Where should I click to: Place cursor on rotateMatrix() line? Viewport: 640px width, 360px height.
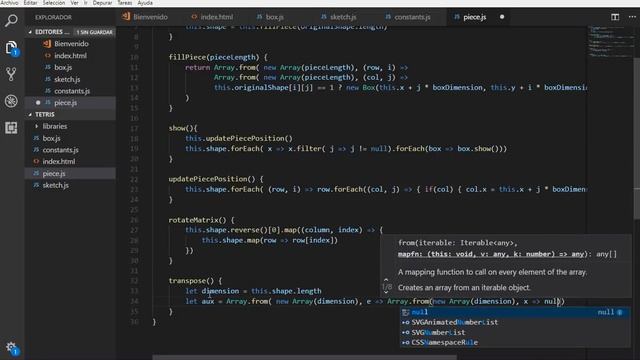[x=201, y=220]
